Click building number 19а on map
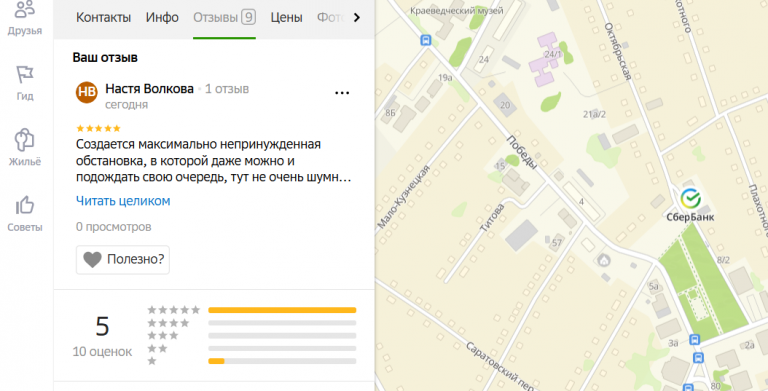Screen dimensions: 768x391 (445, 77)
